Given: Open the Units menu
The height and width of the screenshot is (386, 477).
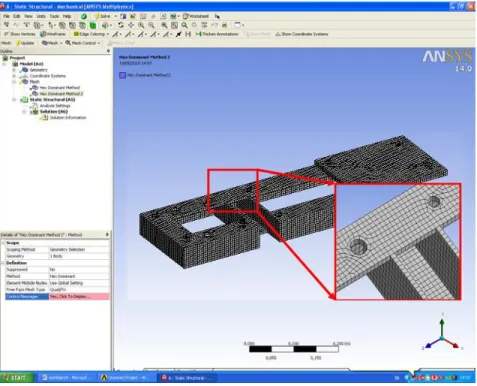Looking at the screenshot, I should click(x=41, y=16).
